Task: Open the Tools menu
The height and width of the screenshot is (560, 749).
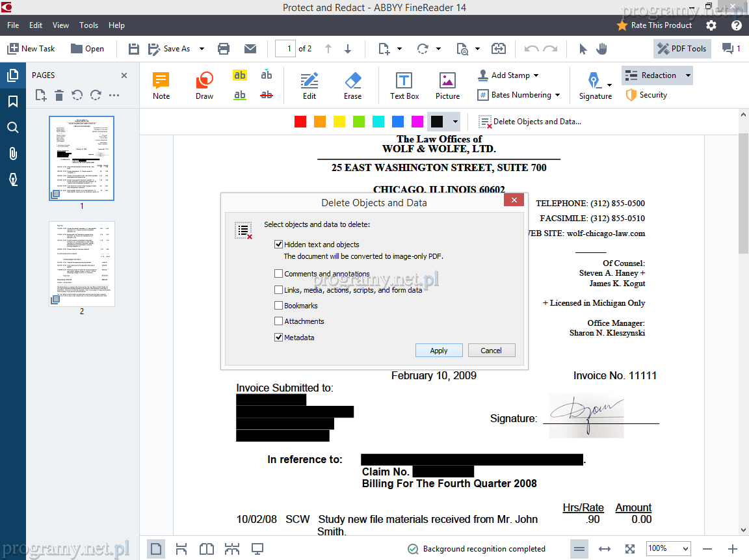Action: [x=88, y=25]
